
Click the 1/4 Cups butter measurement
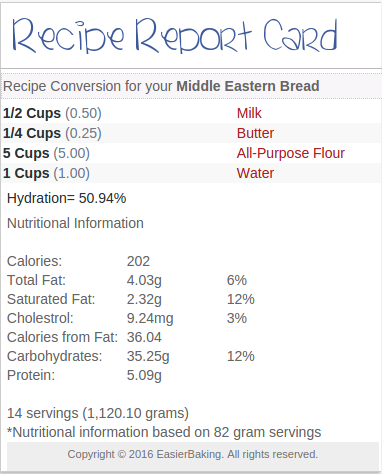point(32,133)
